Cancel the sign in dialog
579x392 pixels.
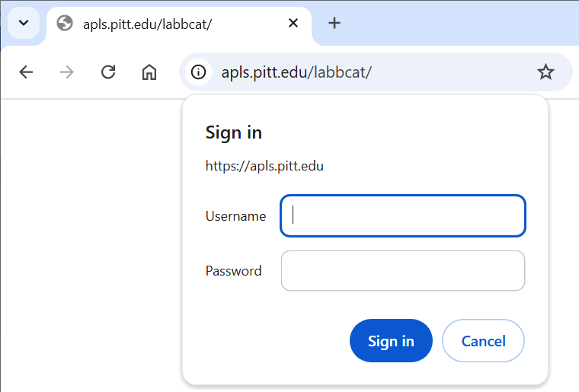coord(483,341)
